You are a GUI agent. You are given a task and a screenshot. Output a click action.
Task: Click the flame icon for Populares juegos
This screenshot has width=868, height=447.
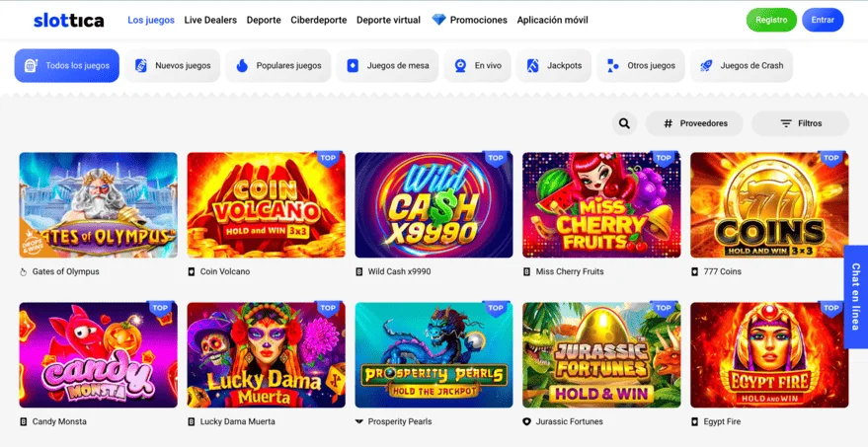(x=242, y=66)
